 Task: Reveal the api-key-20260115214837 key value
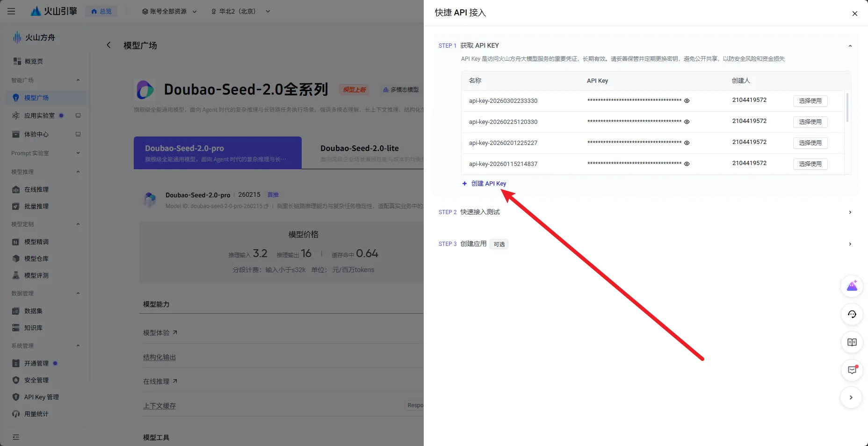tap(687, 164)
